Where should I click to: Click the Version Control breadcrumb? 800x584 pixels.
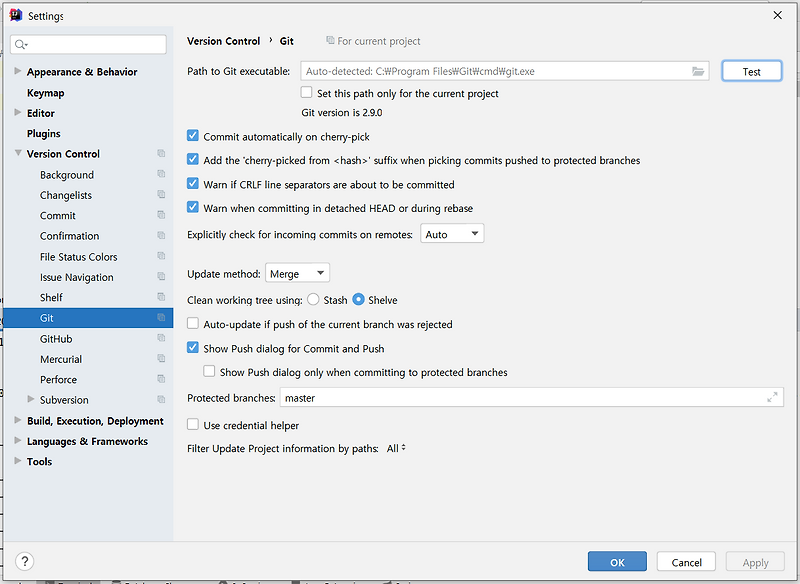coord(223,41)
